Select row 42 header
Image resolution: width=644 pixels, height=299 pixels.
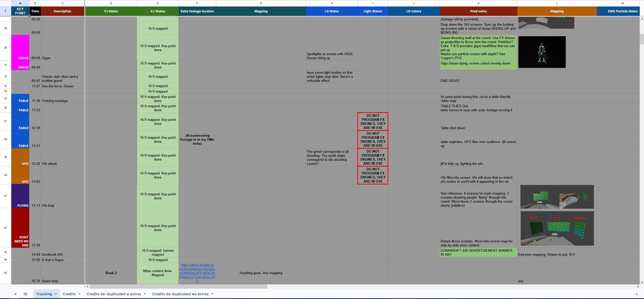tap(5, 228)
